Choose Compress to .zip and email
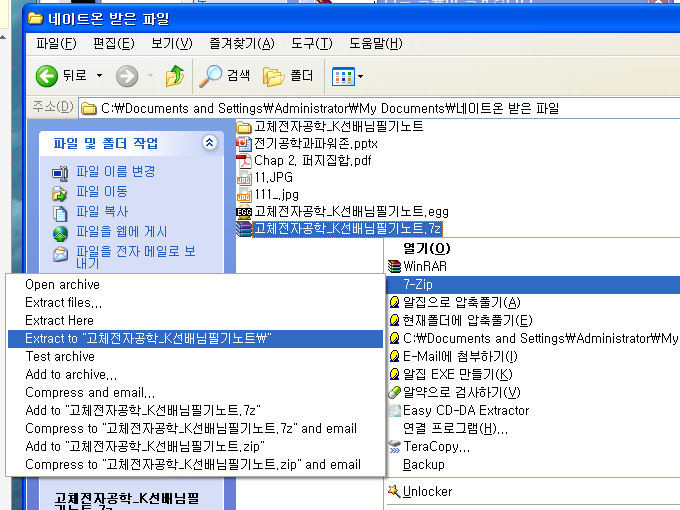680x510 pixels. click(195, 464)
